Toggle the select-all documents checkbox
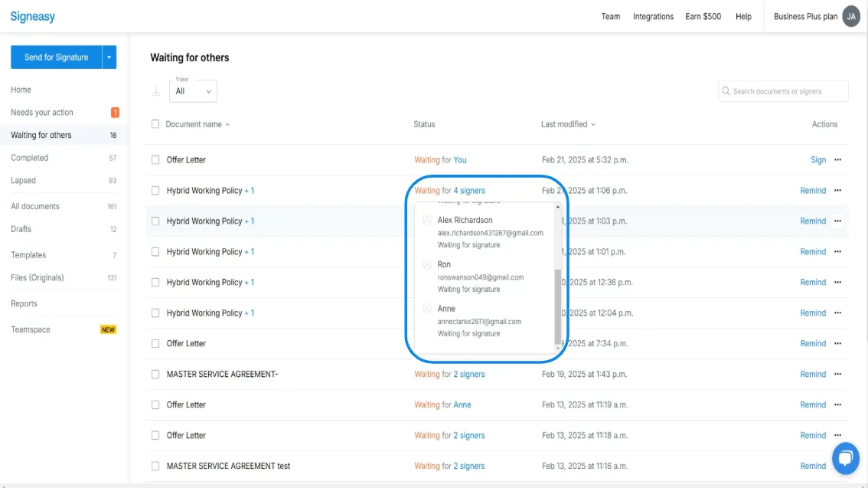This screenshot has height=488, width=868. pyautogui.click(x=155, y=124)
